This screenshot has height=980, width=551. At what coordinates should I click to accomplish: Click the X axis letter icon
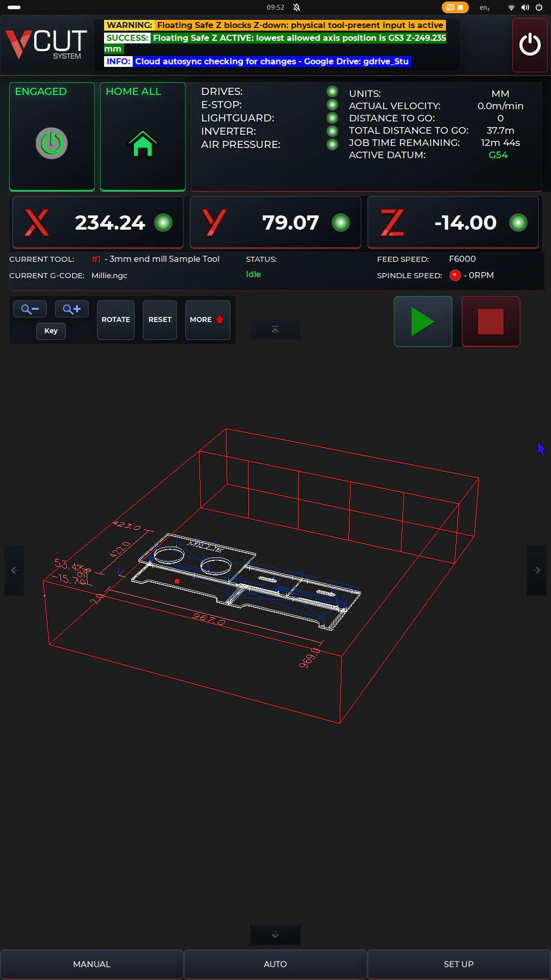pos(37,223)
